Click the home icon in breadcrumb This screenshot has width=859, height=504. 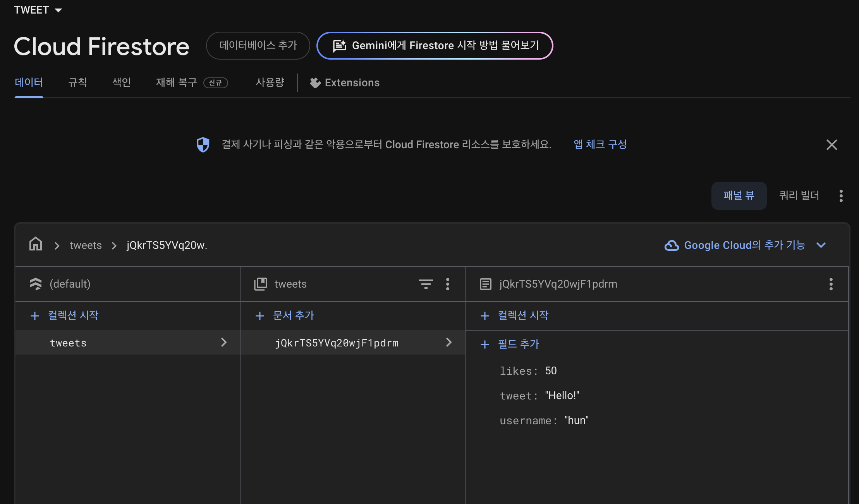click(x=36, y=244)
